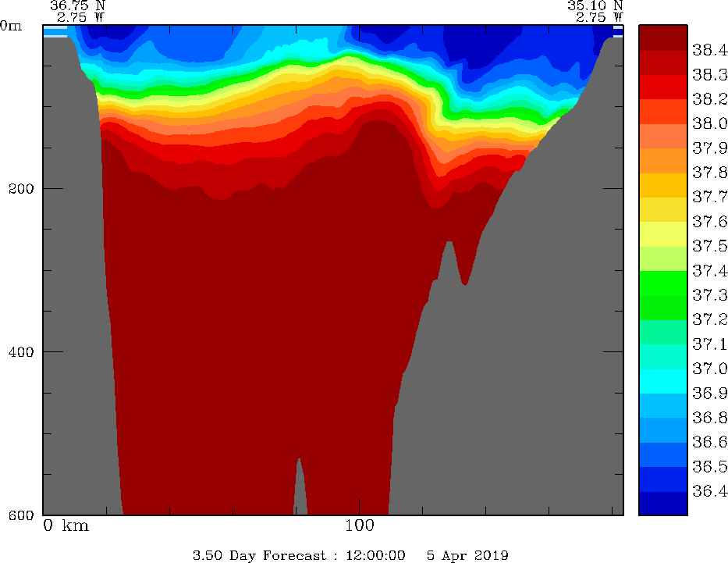This screenshot has height=563, width=728.
Task: Click the 38.0 colorbar label
Action: 709,123
